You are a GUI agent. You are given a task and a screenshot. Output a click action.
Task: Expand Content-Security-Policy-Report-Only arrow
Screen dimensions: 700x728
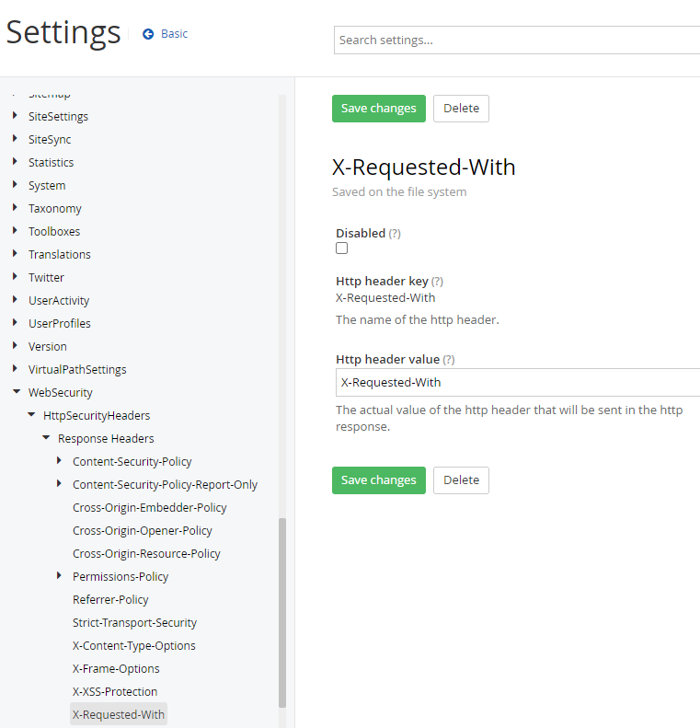pos(59,483)
